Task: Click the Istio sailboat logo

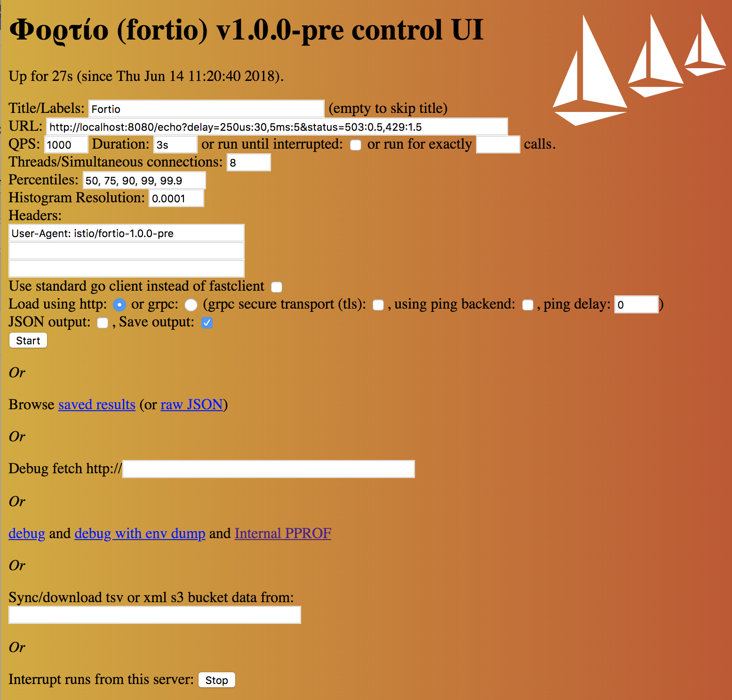Action: click(639, 70)
